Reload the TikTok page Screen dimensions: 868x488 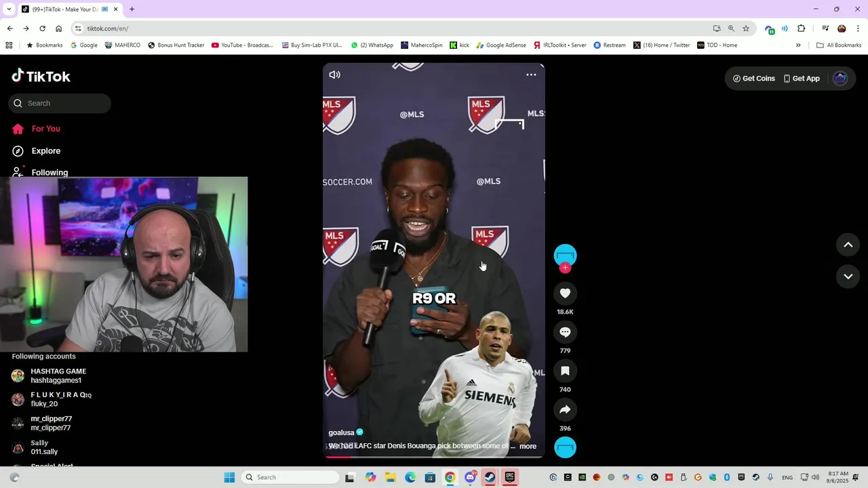click(42, 28)
